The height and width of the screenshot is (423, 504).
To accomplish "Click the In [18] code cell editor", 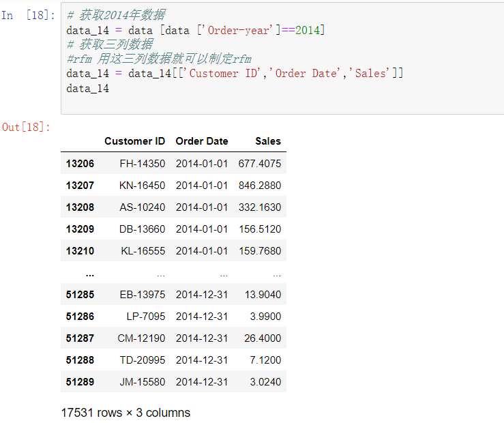I will [282, 58].
